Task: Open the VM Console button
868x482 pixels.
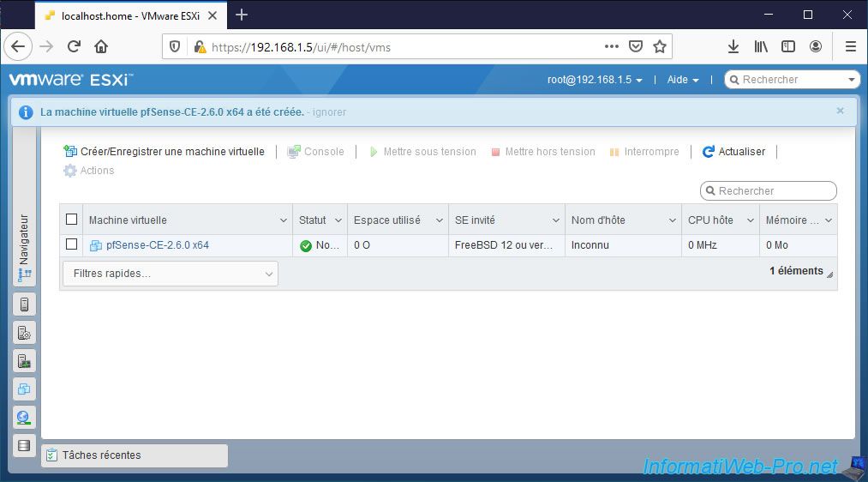Action: [x=315, y=151]
